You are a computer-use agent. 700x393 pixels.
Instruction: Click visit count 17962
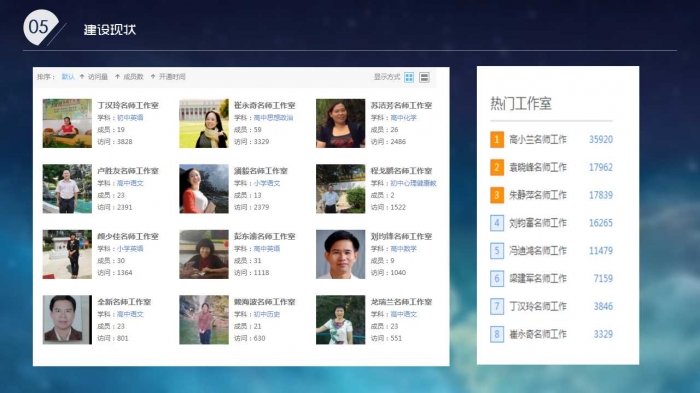[600, 167]
